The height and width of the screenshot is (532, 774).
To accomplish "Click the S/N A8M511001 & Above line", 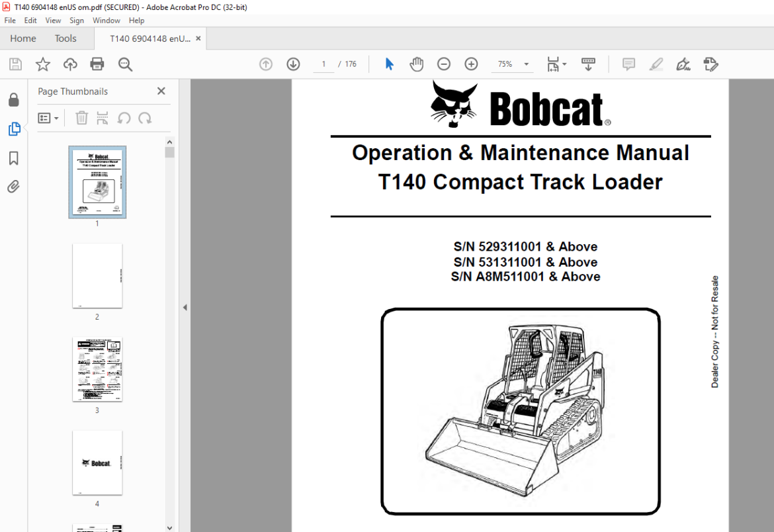I will [525, 277].
